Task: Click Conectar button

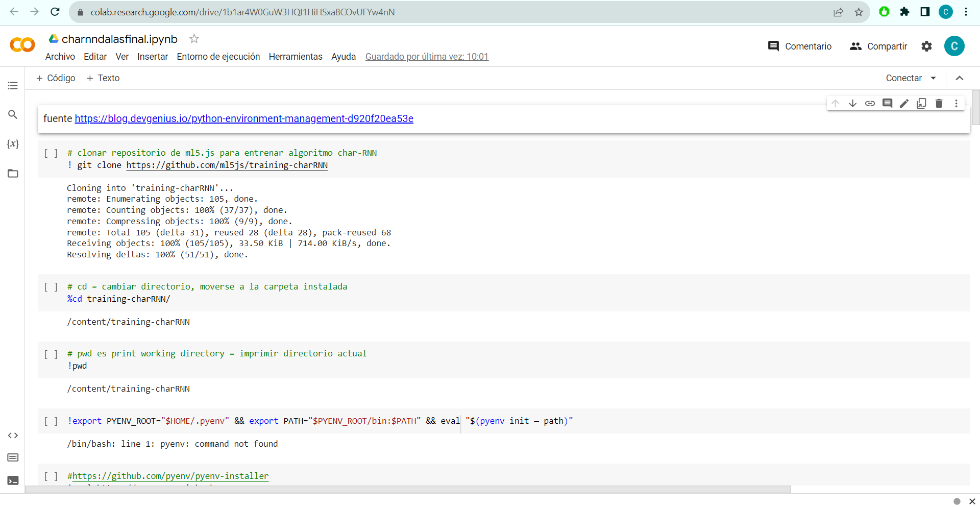Action: coord(903,78)
